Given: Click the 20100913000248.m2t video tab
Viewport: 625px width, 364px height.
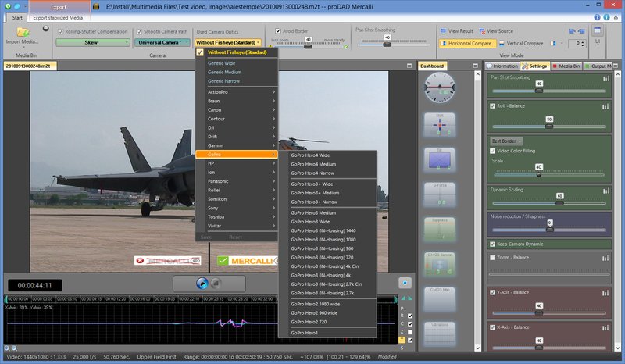Looking at the screenshot, I should click(30, 66).
